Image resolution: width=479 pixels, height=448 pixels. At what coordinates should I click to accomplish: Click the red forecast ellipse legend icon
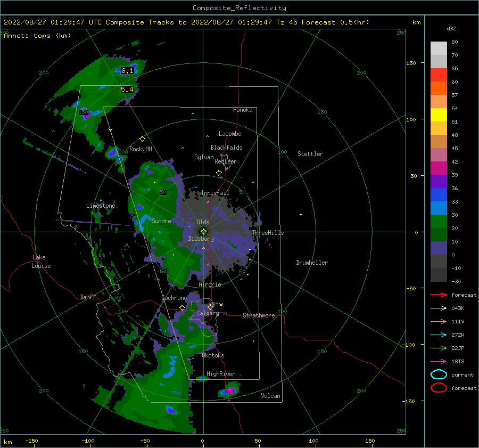439,388
